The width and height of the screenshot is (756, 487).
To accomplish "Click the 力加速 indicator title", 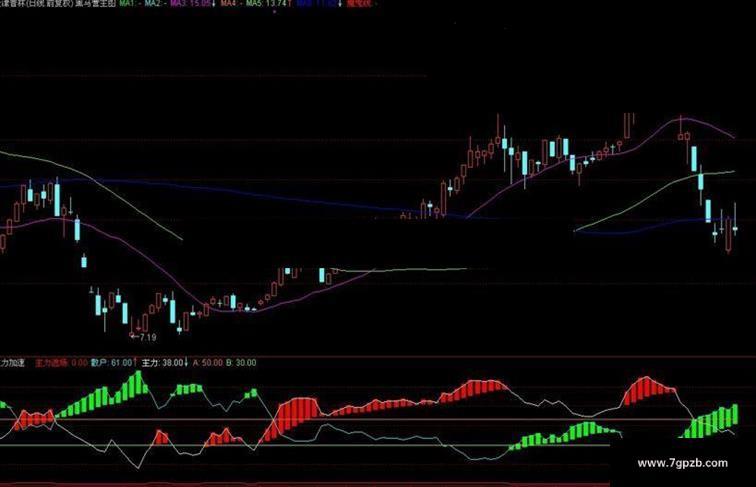I will [x=13, y=362].
